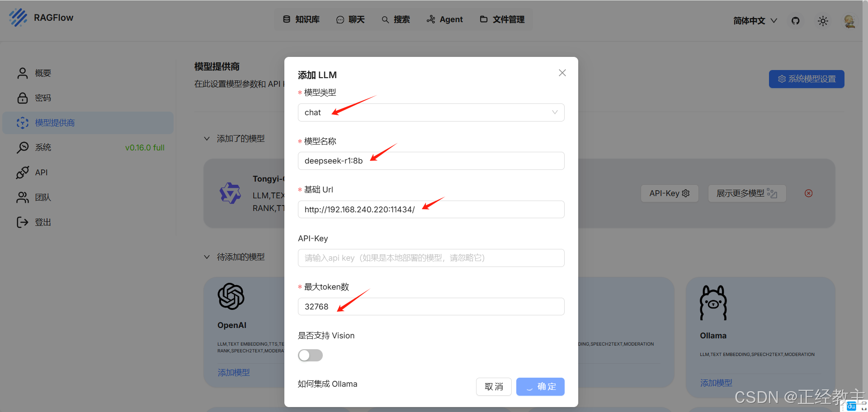Select 模型提供商 in the sidebar
The height and width of the screenshot is (412, 868).
pyautogui.click(x=88, y=123)
